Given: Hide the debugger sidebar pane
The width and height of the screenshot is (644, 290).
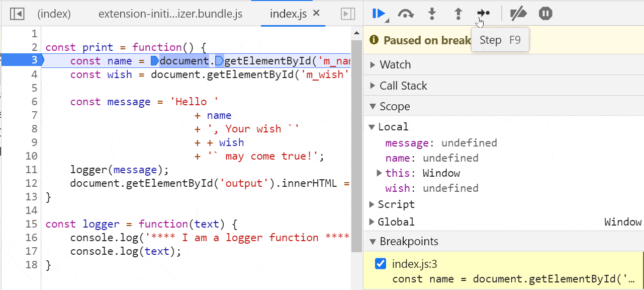Looking at the screenshot, I should [x=348, y=14].
